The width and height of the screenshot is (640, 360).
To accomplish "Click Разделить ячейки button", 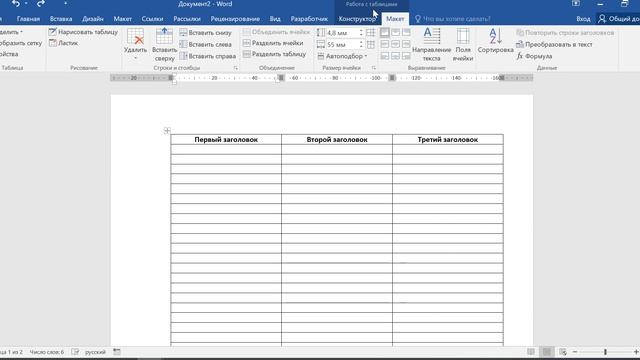I will [273, 43].
